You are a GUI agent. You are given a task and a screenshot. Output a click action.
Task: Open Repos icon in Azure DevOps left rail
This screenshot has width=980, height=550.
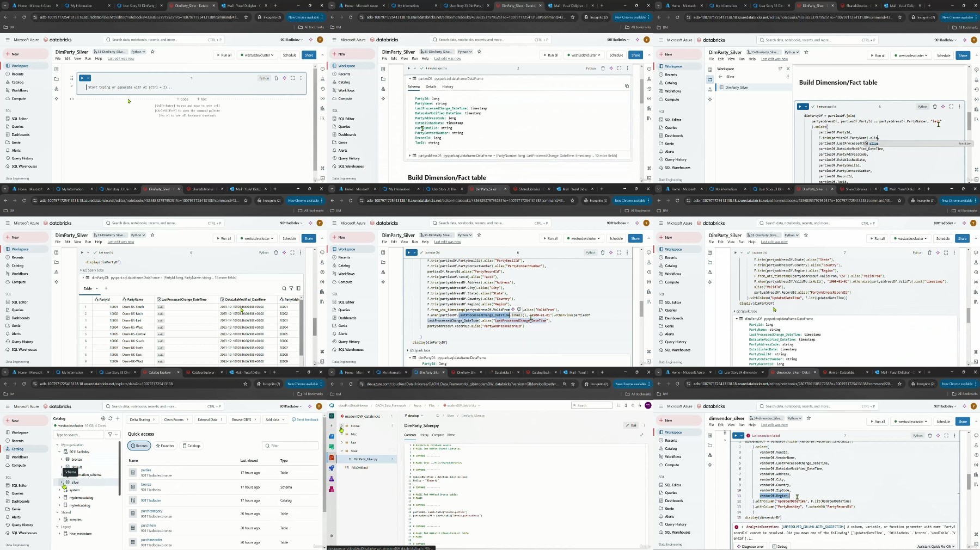pyautogui.click(x=332, y=458)
